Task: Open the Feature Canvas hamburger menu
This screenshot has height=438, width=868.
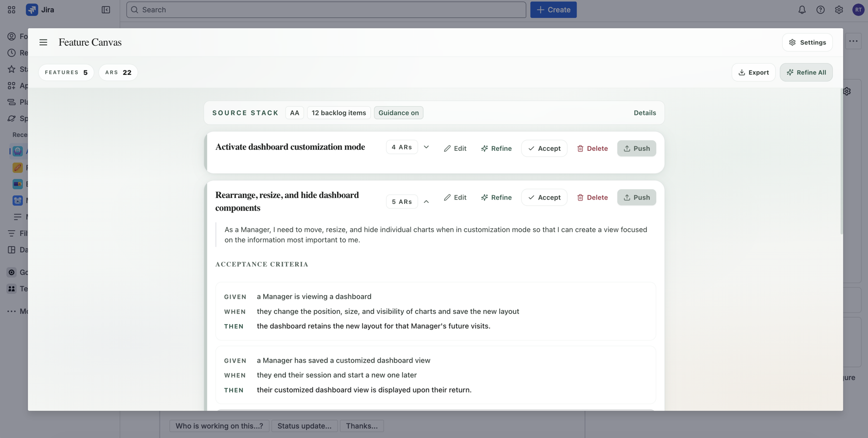Action: [x=43, y=42]
